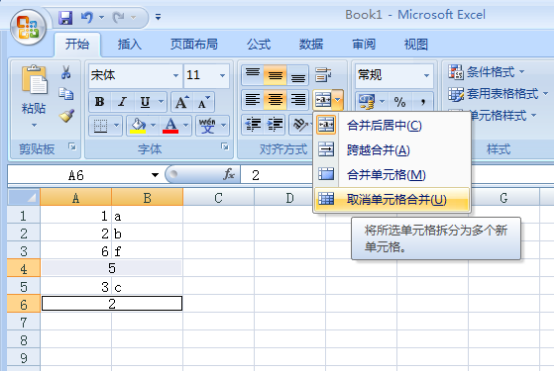Increase font size with large A
Screen dimensions: 554x372
pyautogui.click(x=182, y=102)
